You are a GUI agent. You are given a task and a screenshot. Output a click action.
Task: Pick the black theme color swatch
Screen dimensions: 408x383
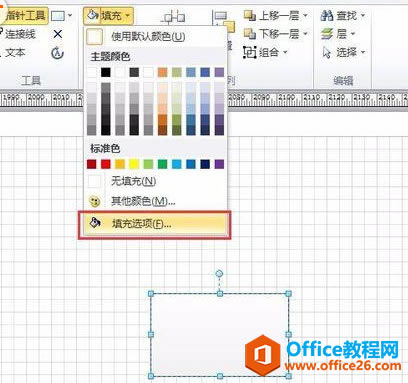pyautogui.click(x=106, y=72)
